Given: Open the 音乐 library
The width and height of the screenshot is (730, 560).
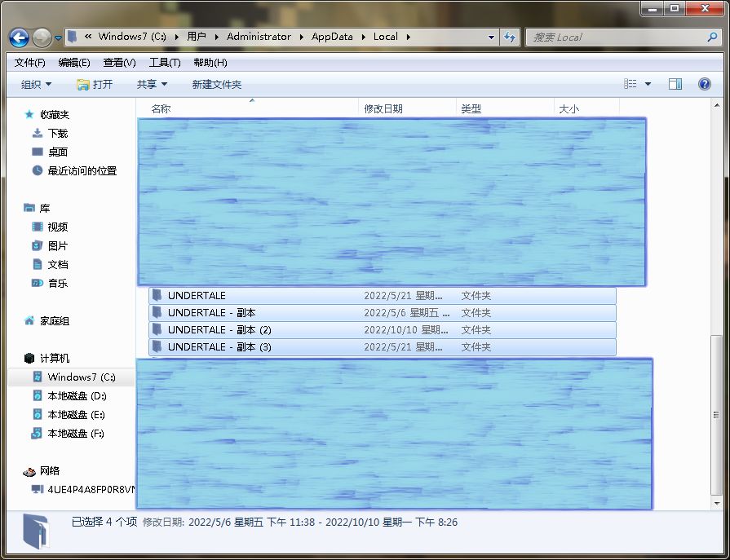Looking at the screenshot, I should 58,283.
